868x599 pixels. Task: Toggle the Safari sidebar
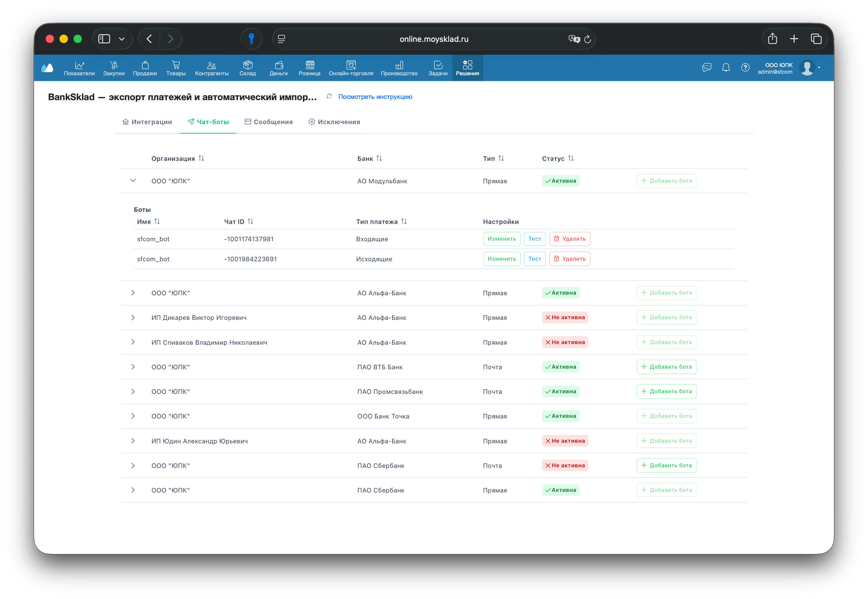point(104,39)
